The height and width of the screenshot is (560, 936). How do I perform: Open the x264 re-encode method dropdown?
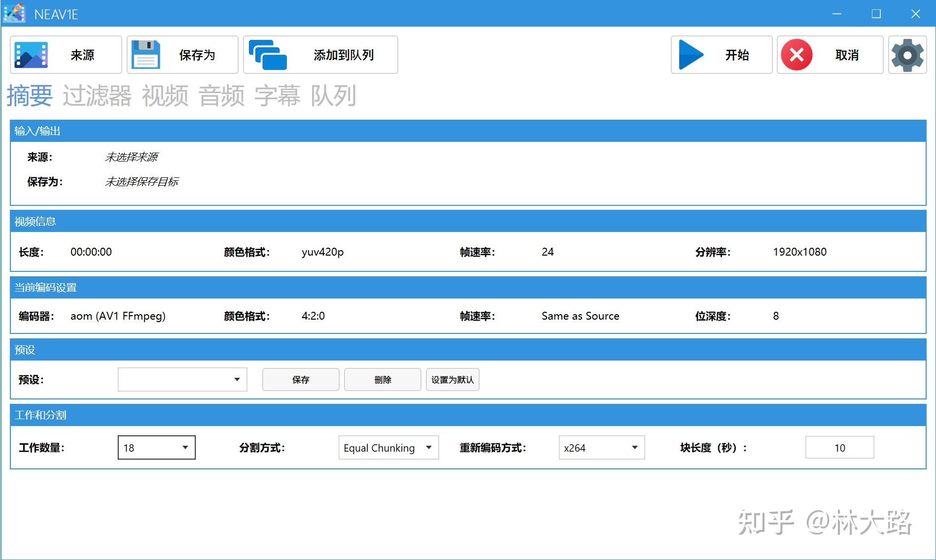[601, 447]
